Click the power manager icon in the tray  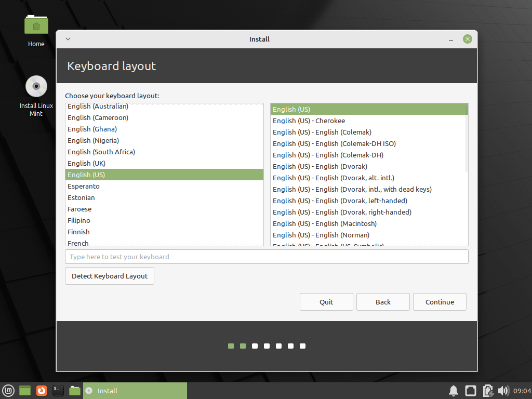point(487,390)
